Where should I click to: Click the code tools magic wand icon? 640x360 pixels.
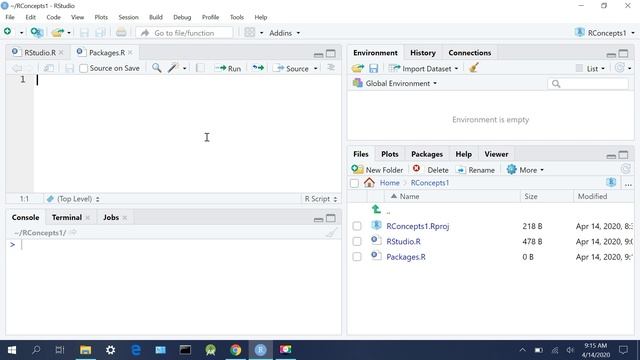coord(173,68)
